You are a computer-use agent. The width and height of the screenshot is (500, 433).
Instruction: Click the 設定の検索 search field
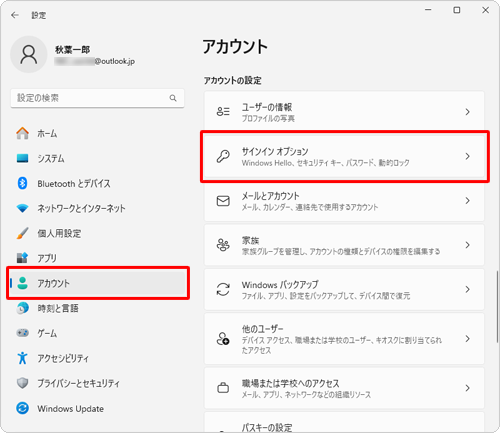coord(97,98)
